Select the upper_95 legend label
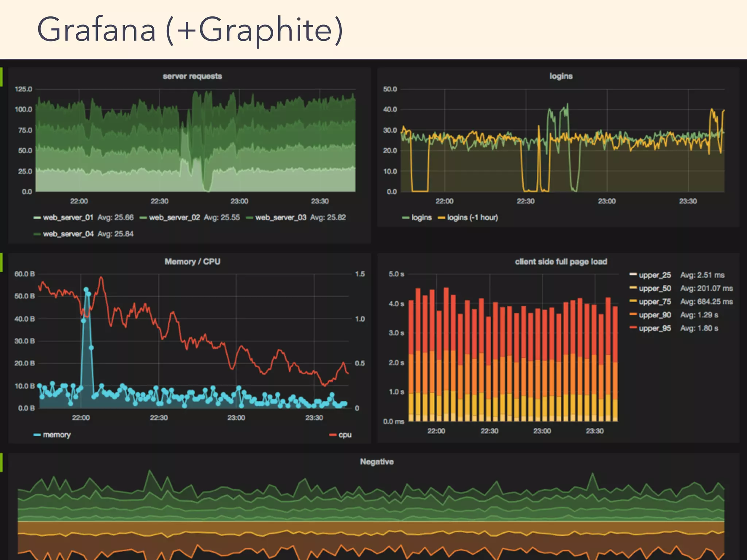 655,328
